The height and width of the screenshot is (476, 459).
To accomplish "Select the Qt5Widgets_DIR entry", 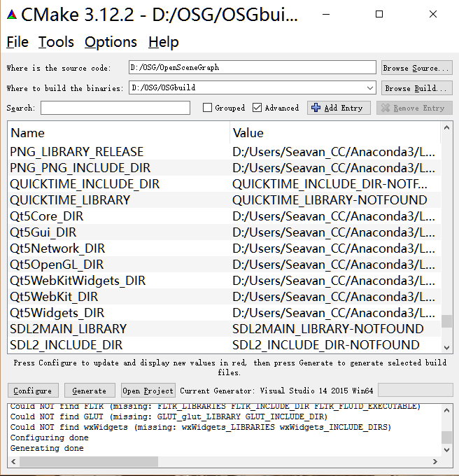I will tap(57, 313).
